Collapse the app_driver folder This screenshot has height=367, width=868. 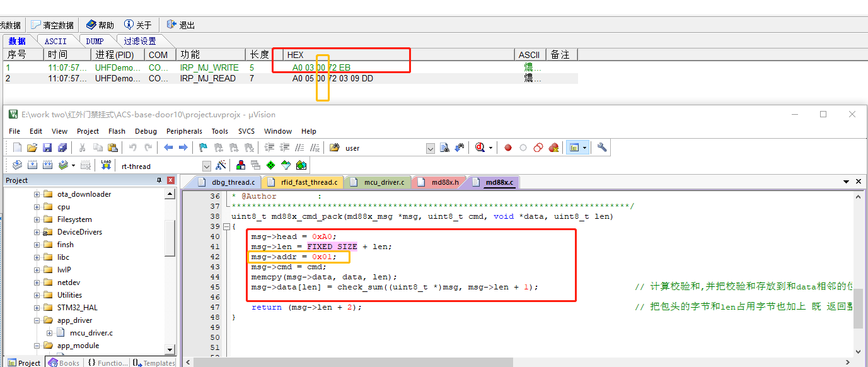[37, 320]
